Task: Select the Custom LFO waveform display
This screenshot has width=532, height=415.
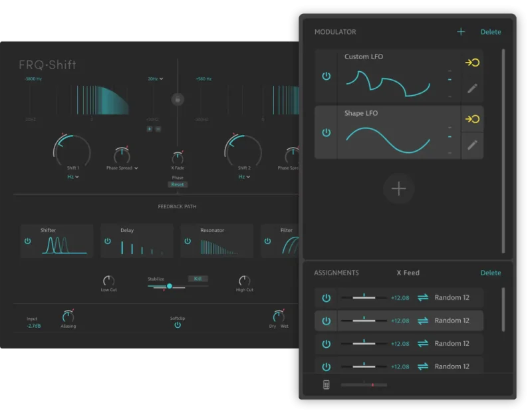Action: 388,83
